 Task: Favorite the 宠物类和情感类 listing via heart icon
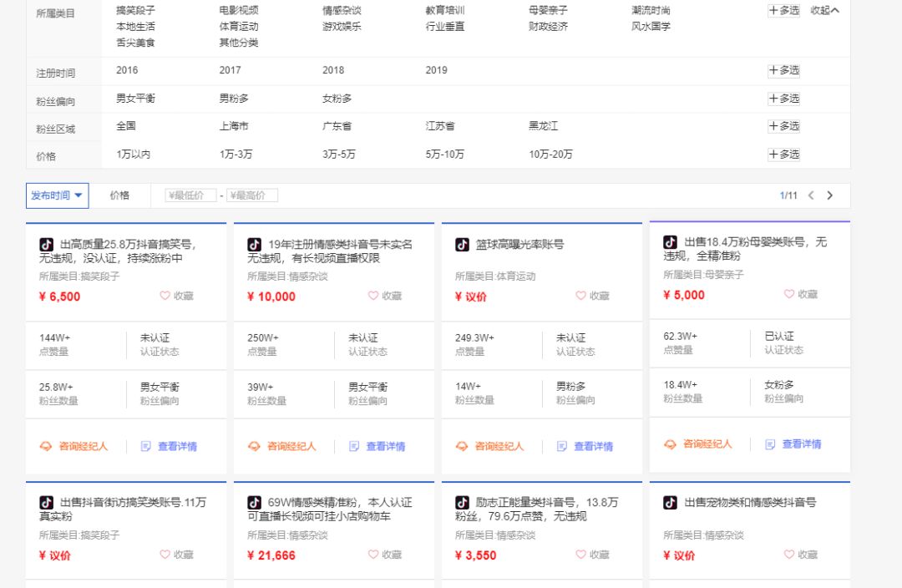pos(789,555)
